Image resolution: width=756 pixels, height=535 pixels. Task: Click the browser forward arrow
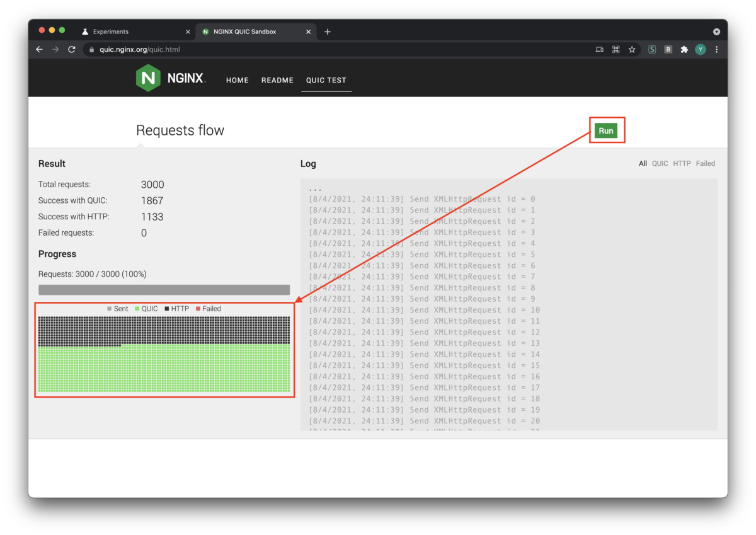(x=55, y=49)
